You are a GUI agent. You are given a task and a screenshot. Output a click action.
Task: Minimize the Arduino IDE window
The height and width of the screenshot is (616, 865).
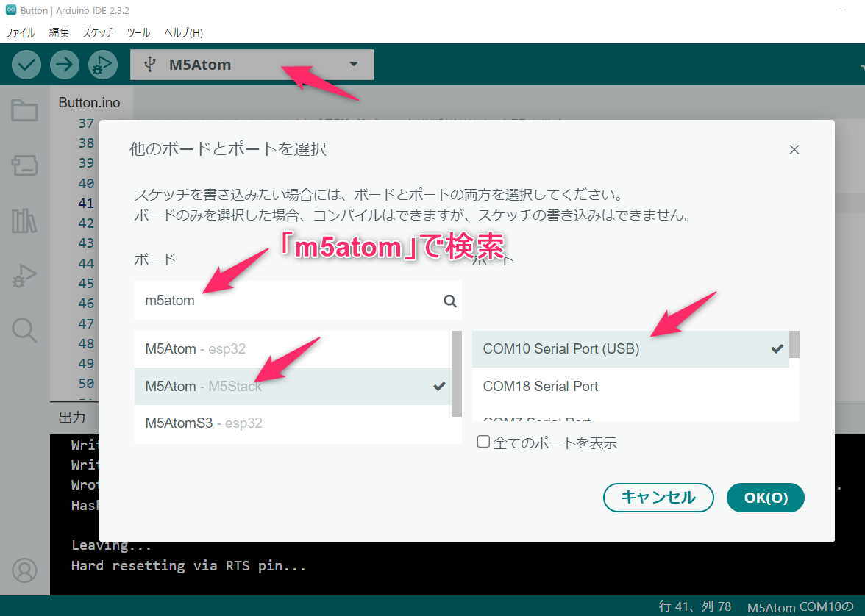click(x=842, y=10)
